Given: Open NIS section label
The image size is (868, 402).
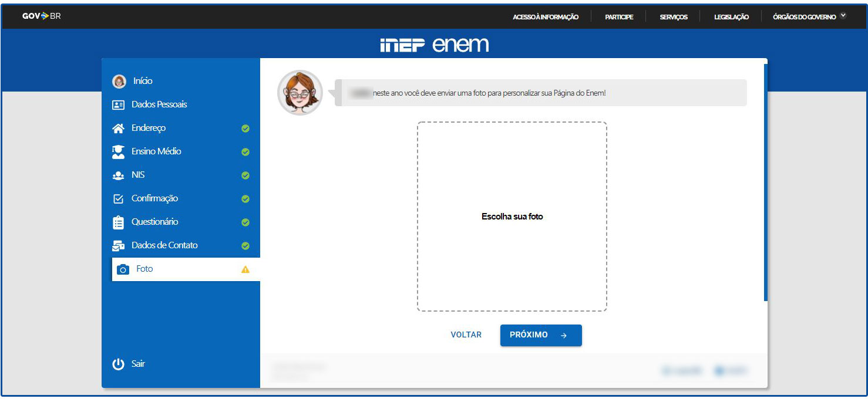Looking at the screenshot, I should [x=138, y=175].
